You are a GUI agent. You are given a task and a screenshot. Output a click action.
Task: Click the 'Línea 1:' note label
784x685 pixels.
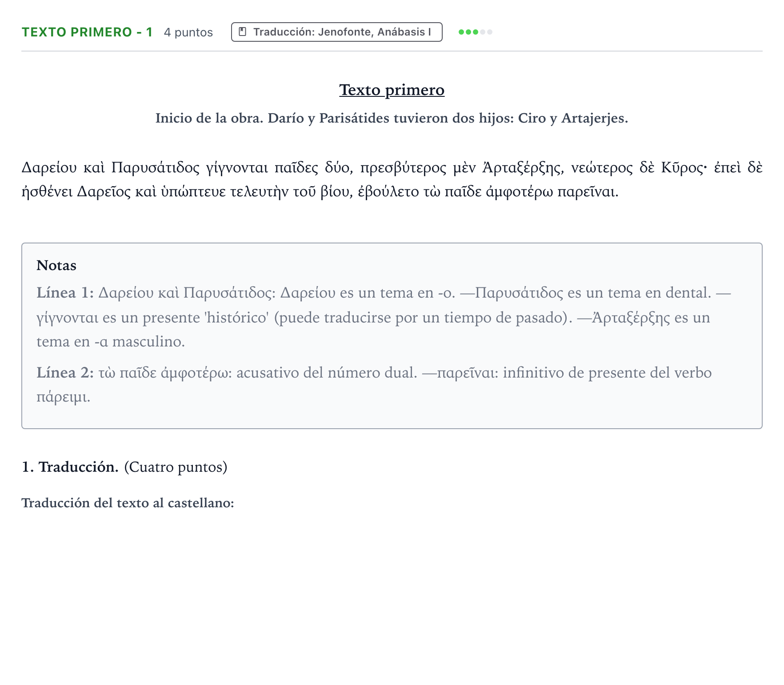click(x=65, y=293)
